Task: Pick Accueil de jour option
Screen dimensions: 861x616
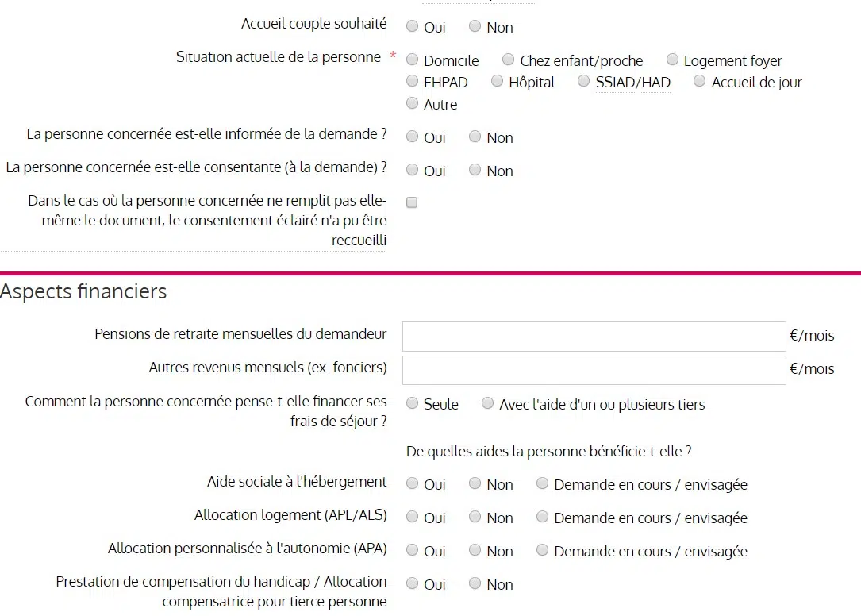Action: [x=700, y=81]
